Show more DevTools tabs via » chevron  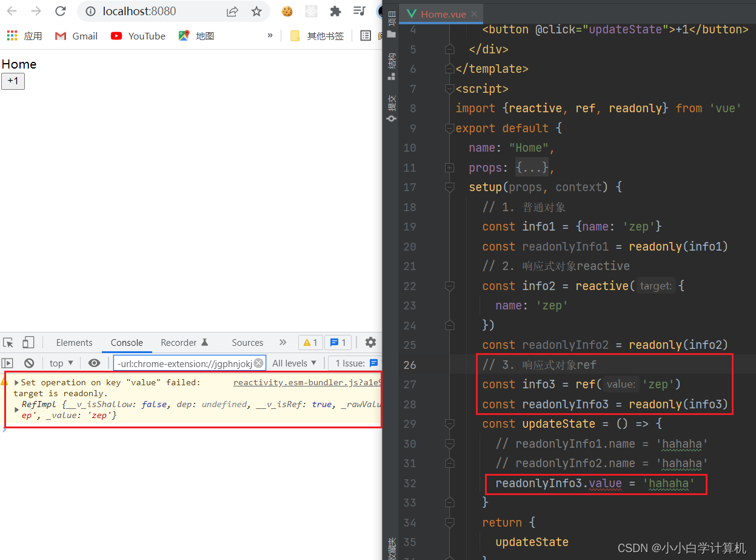point(283,342)
